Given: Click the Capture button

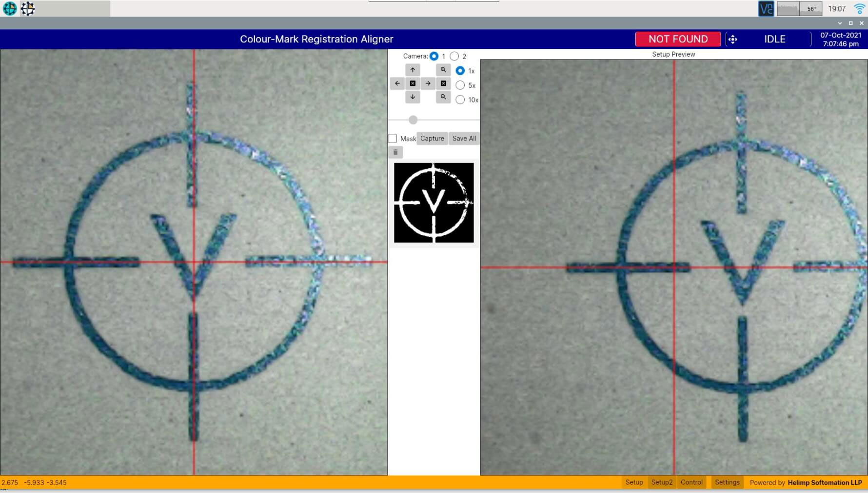Looking at the screenshot, I should click(x=432, y=139).
